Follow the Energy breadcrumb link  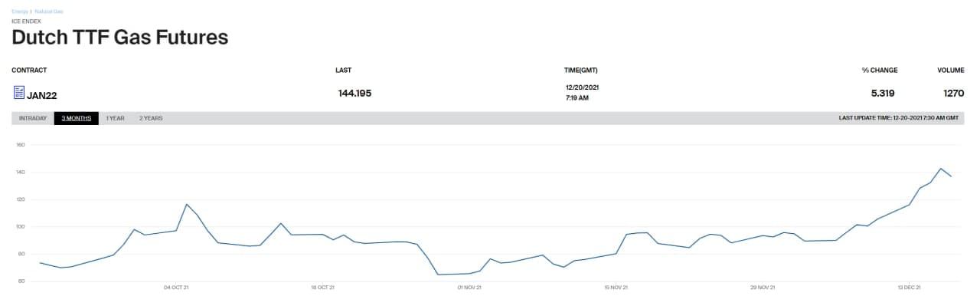(20, 12)
